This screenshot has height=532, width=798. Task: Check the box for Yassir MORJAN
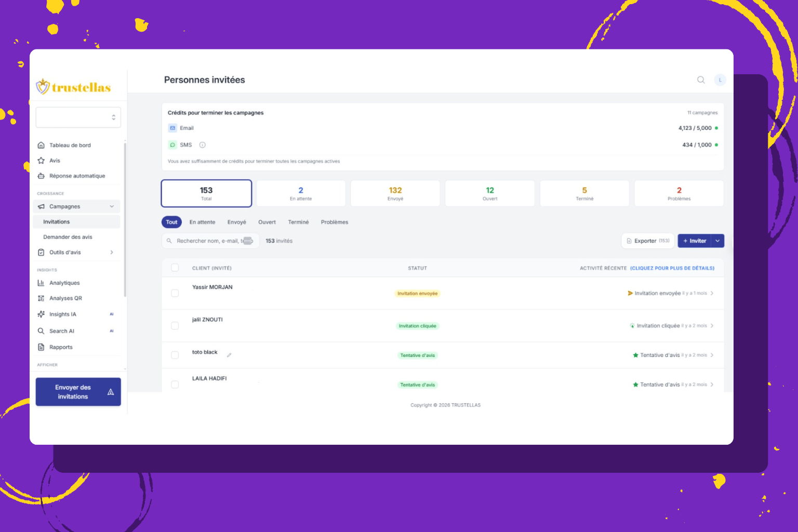(x=175, y=294)
